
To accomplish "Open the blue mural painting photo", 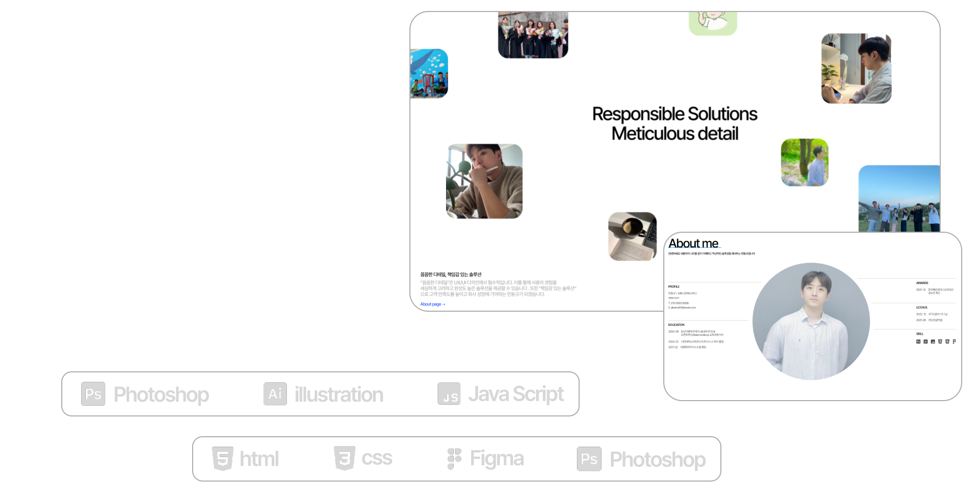I will (x=429, y=74).
